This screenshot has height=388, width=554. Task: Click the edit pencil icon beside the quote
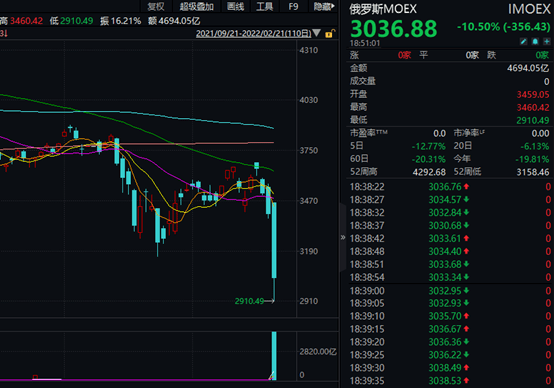[523, 42]
